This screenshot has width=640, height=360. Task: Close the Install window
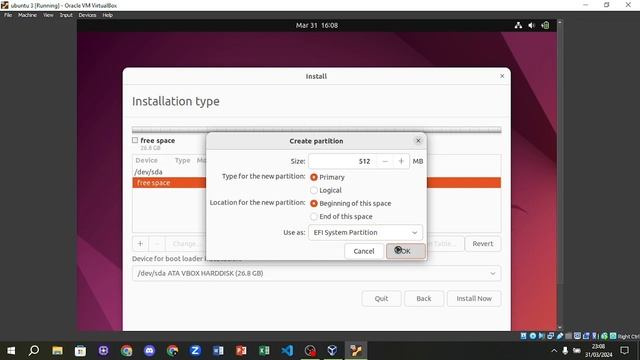pos(502,76)
